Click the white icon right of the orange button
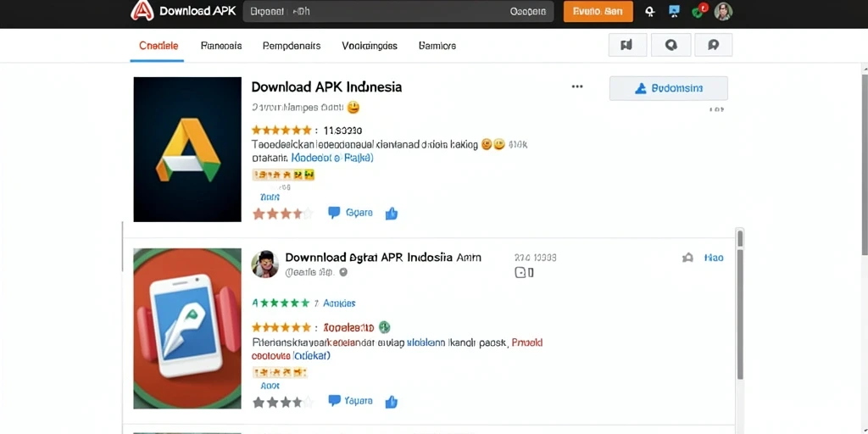The image size is (868, 434). tap(650, 11)
